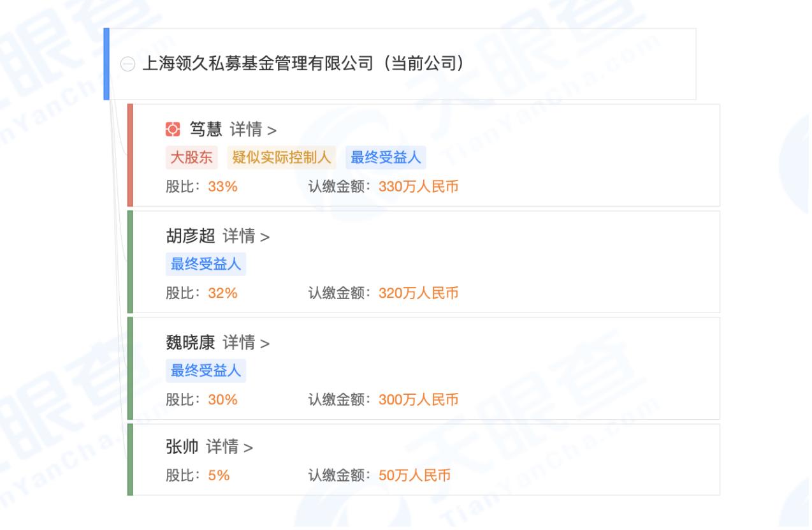The width and height of the screenshot is (812, 530).
Task: Click 最终受益人 tag under 魏晓康
Action: 206,370
